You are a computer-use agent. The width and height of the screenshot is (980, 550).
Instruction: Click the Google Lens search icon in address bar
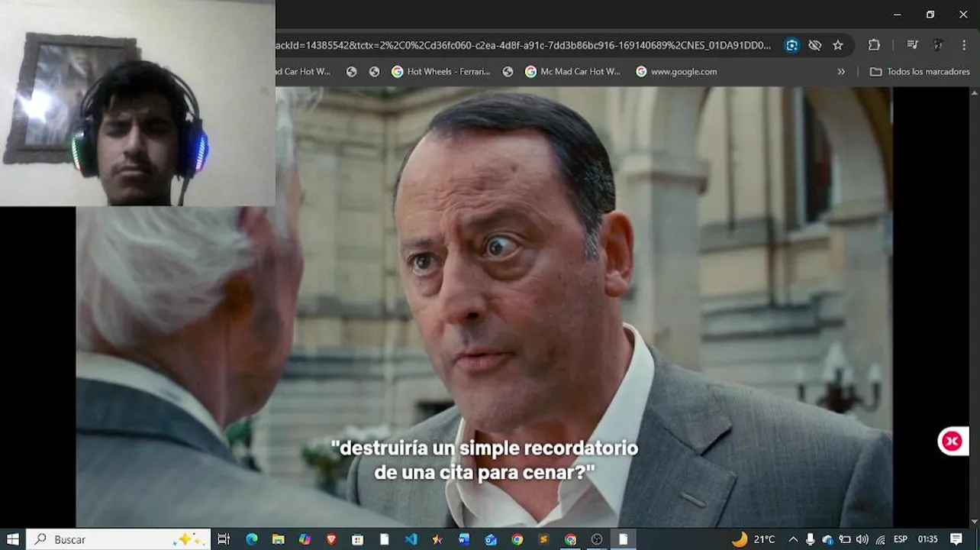tap(792, 45)
